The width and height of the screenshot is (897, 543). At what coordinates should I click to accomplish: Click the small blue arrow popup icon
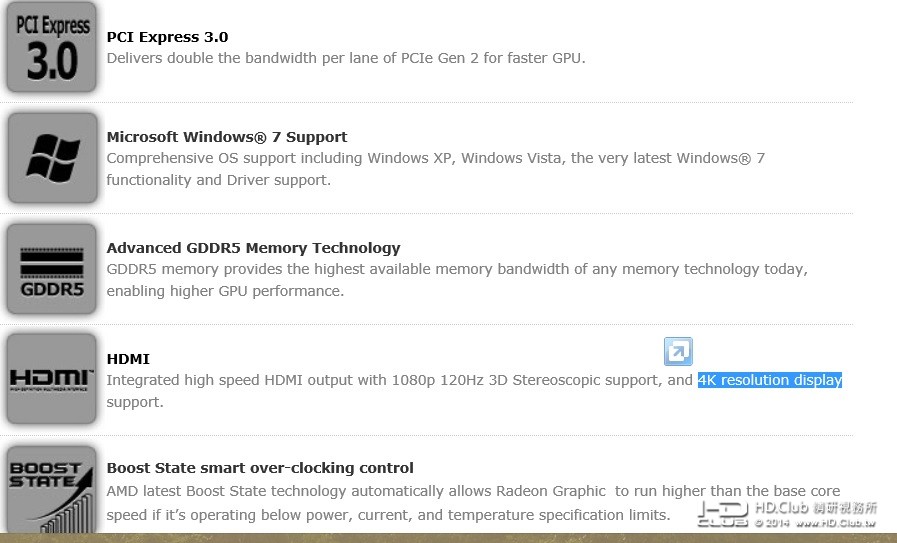pyautogui.click(x=678, y=352)
